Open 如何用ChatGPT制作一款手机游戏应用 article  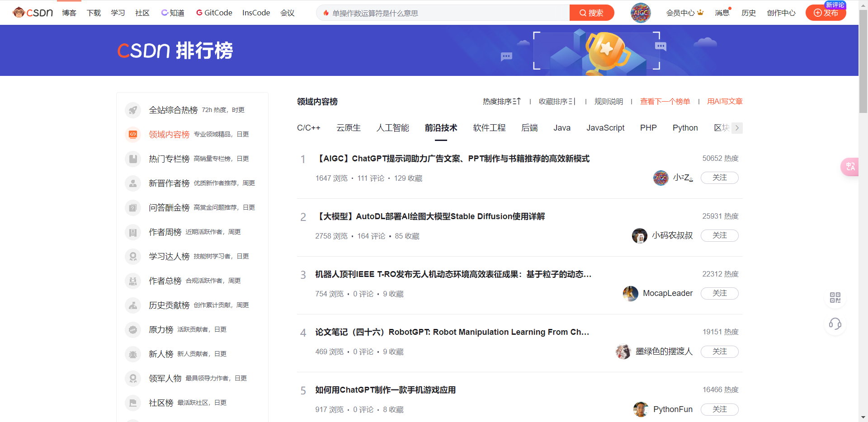[386, 390]
